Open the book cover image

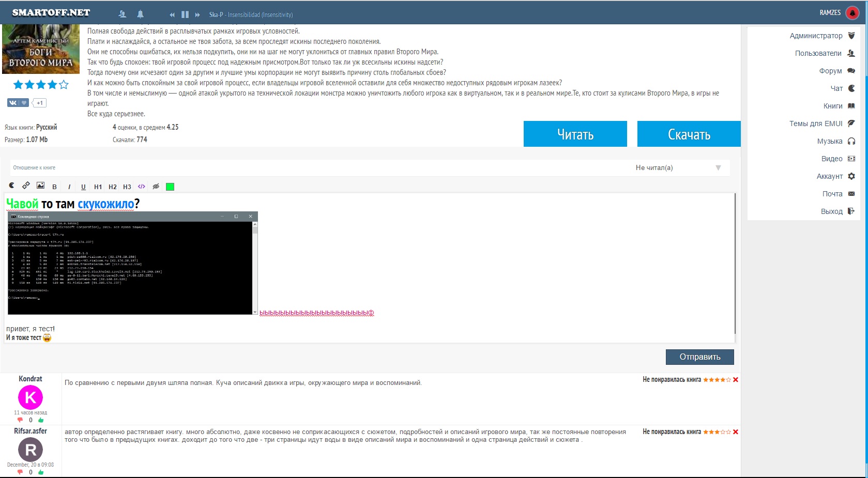click(x=41, y=49)
